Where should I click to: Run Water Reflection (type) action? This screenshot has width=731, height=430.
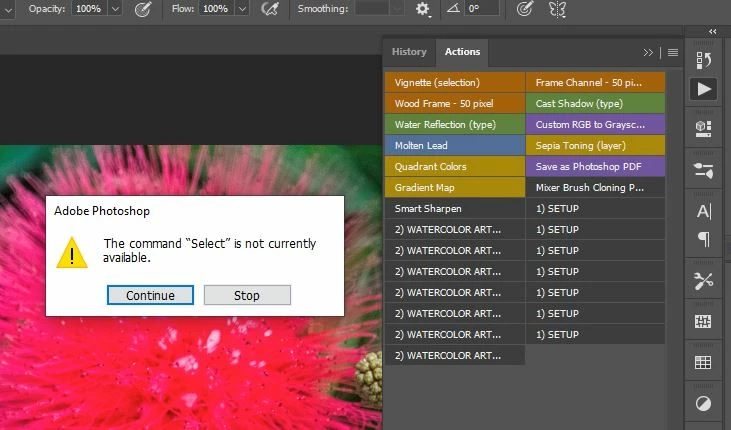pos(455,125)
